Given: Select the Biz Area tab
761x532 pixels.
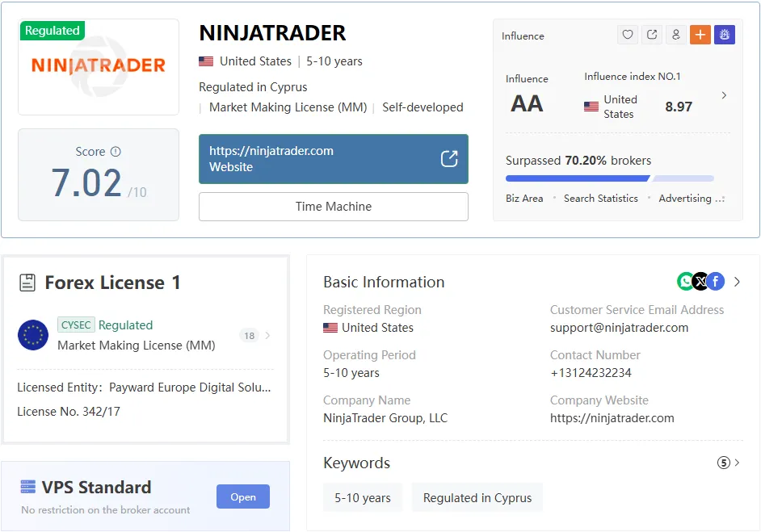Looking at the screenshot, I should (524, 199).
